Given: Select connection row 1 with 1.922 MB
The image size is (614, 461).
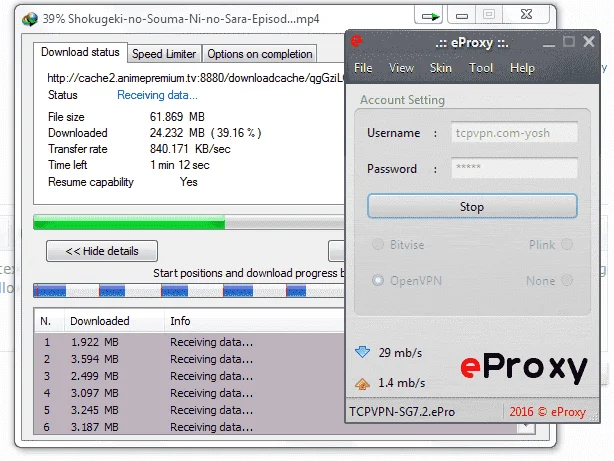Looking at the screenshot, I should [x=190, y=342].
